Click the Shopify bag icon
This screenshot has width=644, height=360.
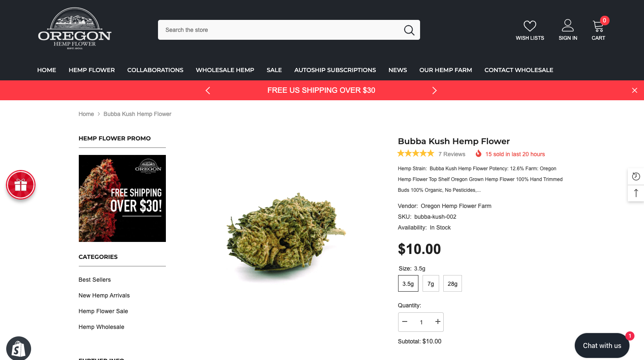(x=19, y=348)
